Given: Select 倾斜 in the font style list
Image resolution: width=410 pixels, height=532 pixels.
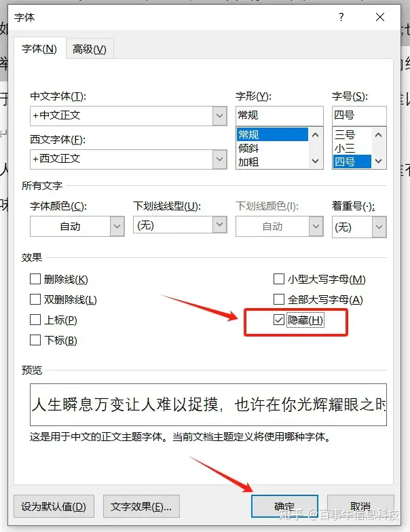Looking at the screenshot, I should 248,148.
